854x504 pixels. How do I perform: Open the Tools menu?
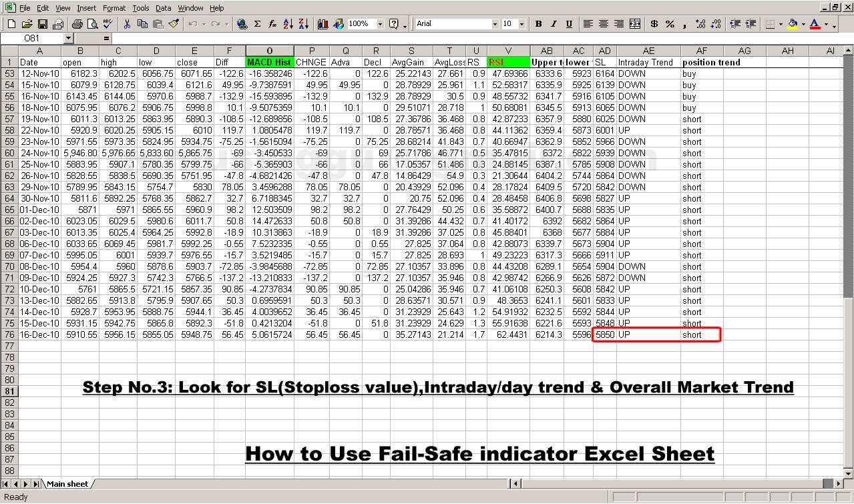click(x=141, y=8)
